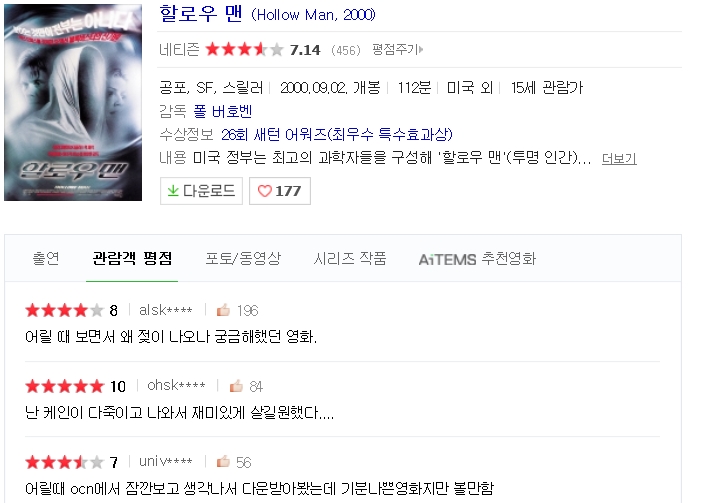Open the 출연 tab
This screenshot has height=503, width=720.
pyautogui.click(x=46, y=258)
